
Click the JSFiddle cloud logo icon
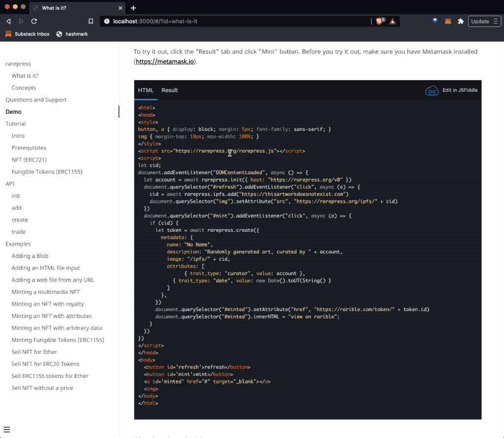coord(432,91)
